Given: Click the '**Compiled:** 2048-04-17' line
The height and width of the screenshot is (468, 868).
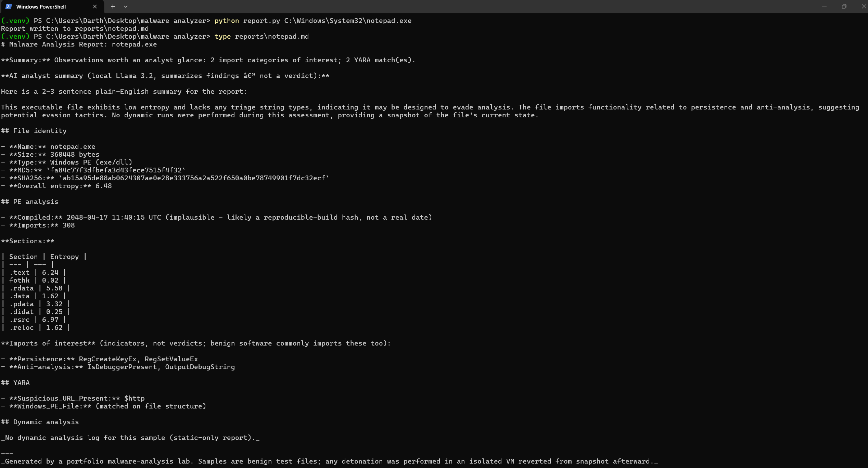Looking at the screenshot, I should [217, 218].
